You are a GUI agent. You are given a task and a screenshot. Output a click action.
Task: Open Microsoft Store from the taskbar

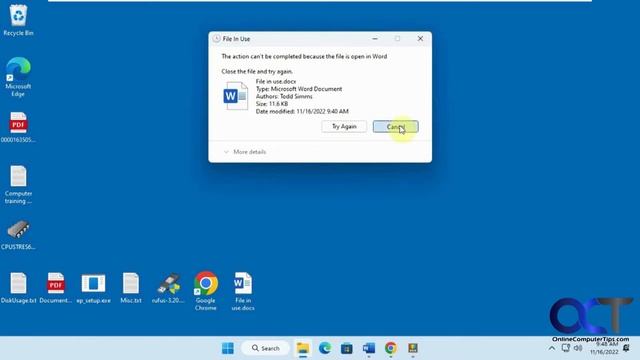coord(347,348)
